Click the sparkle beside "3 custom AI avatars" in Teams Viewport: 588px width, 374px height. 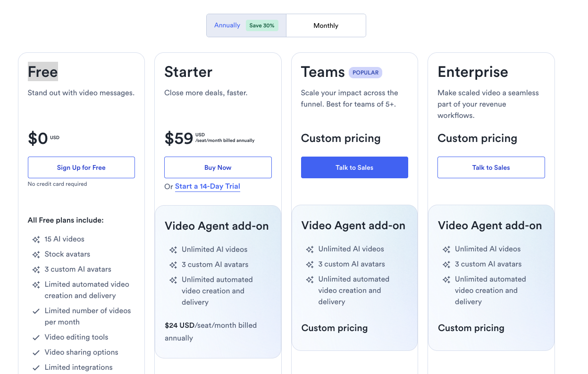pyautogui.click(x=310, y=264)
